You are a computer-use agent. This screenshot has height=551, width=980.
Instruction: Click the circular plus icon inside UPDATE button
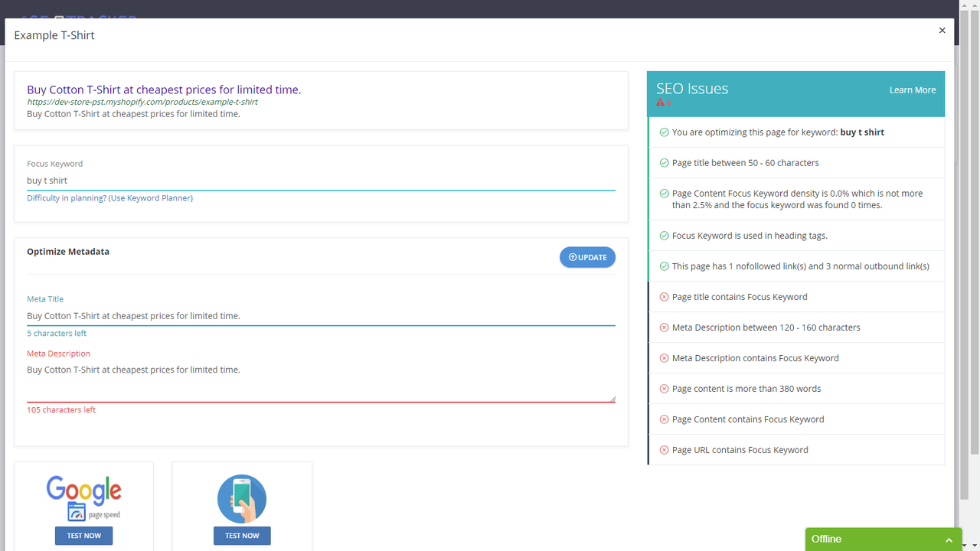[x=572, y=256]
